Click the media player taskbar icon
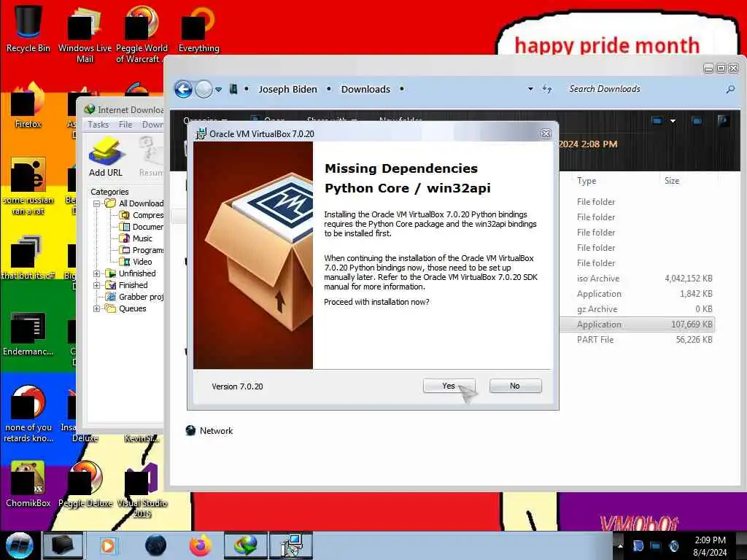747x560 pixels. coord(108,545)
